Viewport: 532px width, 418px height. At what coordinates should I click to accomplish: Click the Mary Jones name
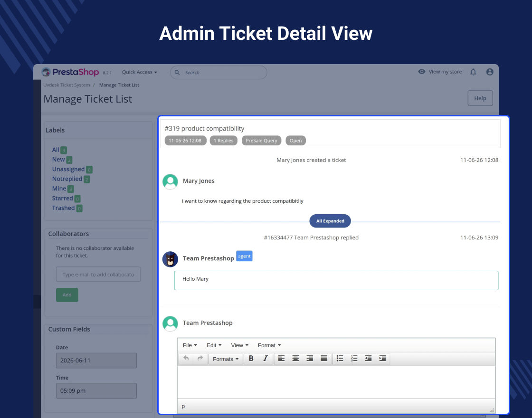(199, 181)
